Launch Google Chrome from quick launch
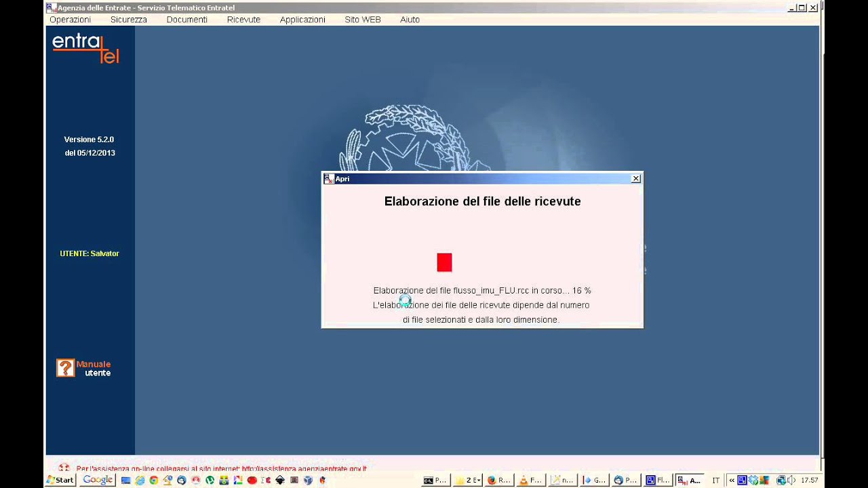The image size is (868, 488). click(x=154, y=481)
